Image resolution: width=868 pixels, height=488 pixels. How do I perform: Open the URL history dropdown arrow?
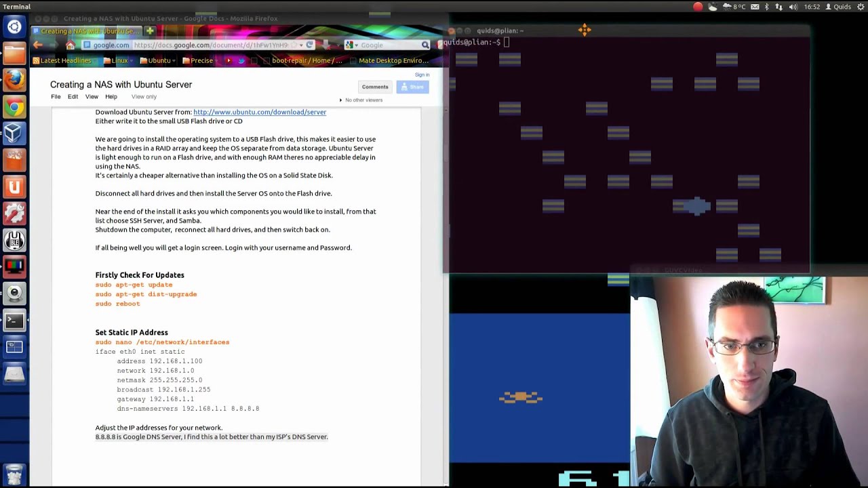tap(301, 45)
